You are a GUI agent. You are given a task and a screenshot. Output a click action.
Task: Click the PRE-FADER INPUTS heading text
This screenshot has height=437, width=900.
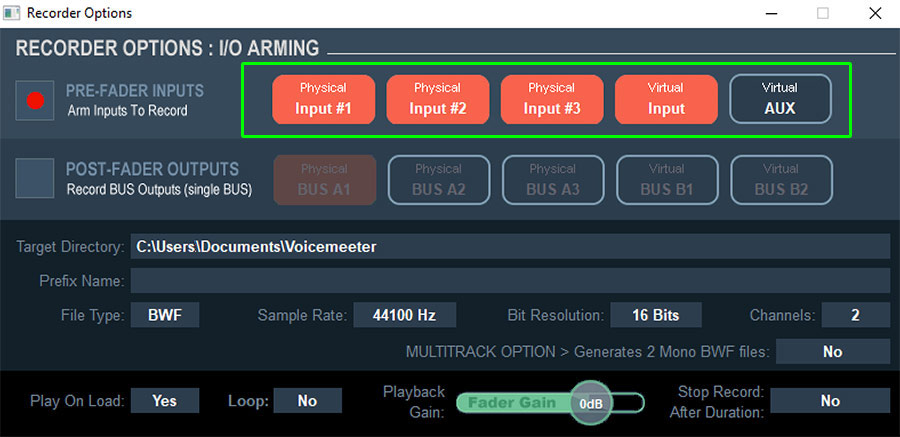[135, 91]
